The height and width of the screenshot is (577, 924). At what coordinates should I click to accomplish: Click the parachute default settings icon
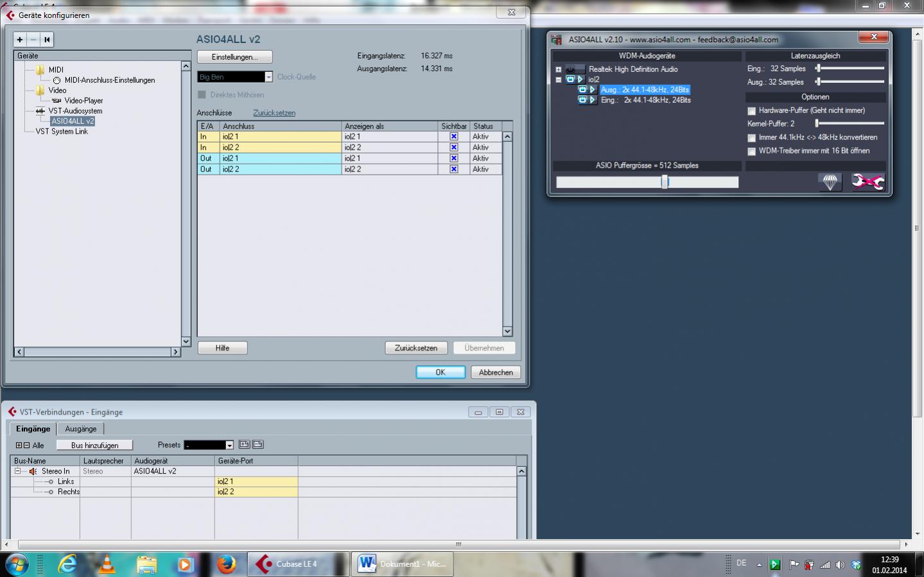(830, 182)
